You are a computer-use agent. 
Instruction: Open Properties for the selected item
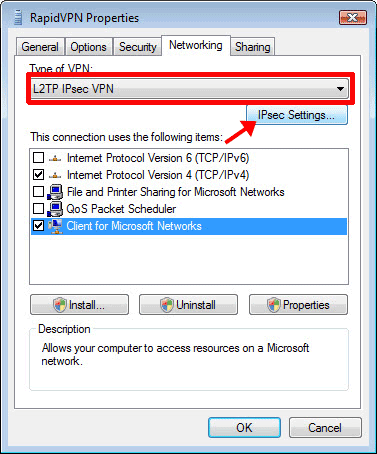click(298, 305)
